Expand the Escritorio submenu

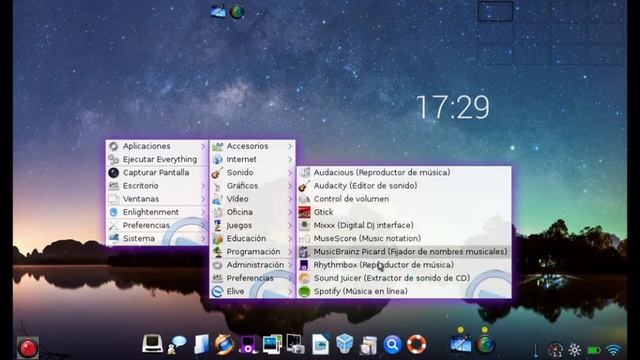click(157, 186)
